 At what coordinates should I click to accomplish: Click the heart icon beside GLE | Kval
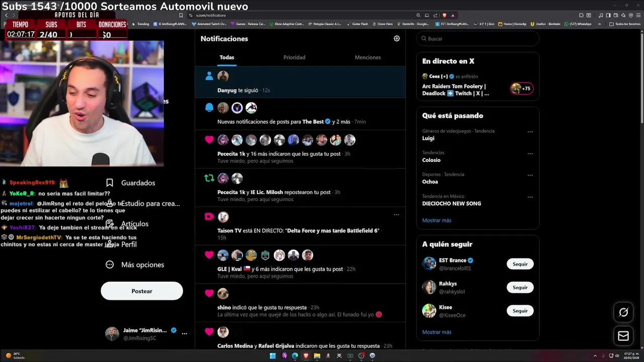[209, 255]
